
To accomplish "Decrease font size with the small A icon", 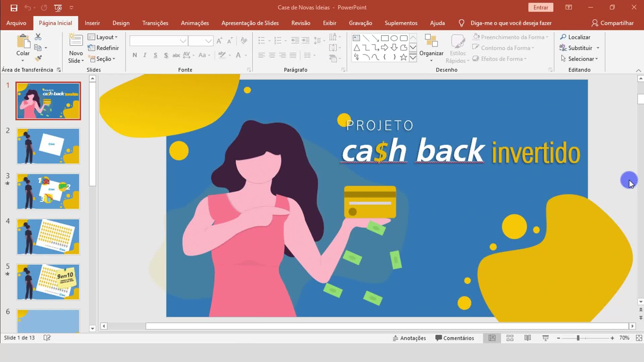I will point(230,41).
